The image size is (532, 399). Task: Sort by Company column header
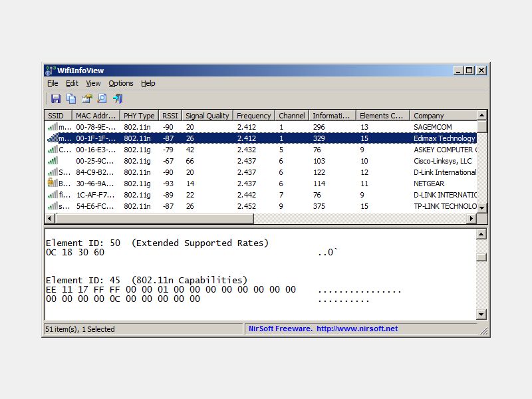point(443,116)
